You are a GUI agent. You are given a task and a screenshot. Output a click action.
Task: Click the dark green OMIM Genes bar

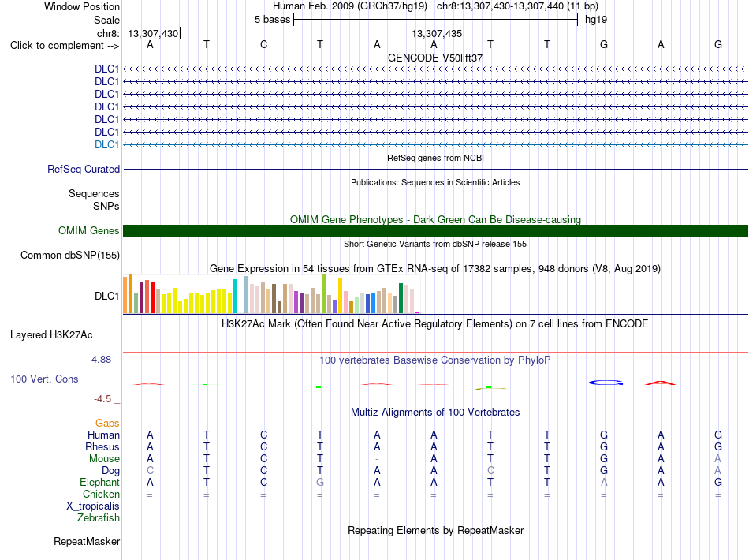coord(435,231)
